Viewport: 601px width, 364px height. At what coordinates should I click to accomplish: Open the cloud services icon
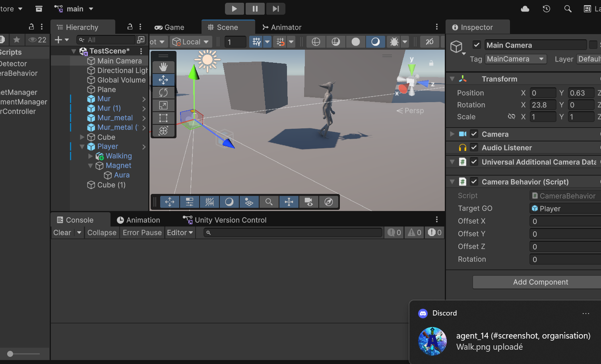(x=525, y=9)
